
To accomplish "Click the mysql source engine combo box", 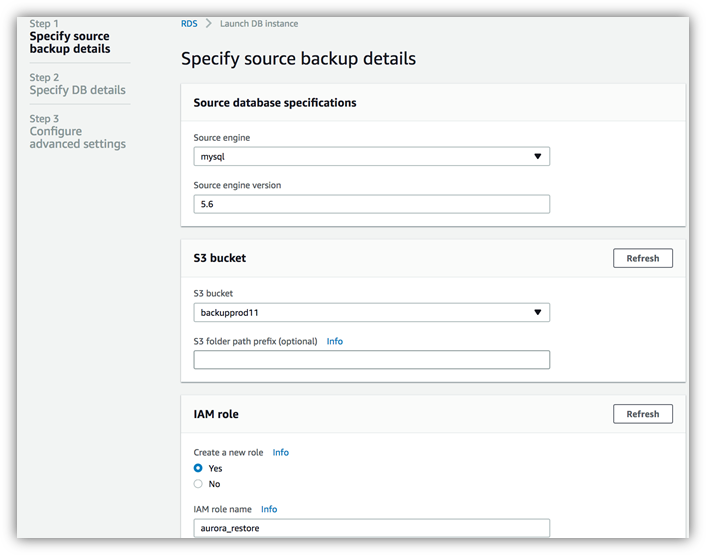I will (371, 156).
